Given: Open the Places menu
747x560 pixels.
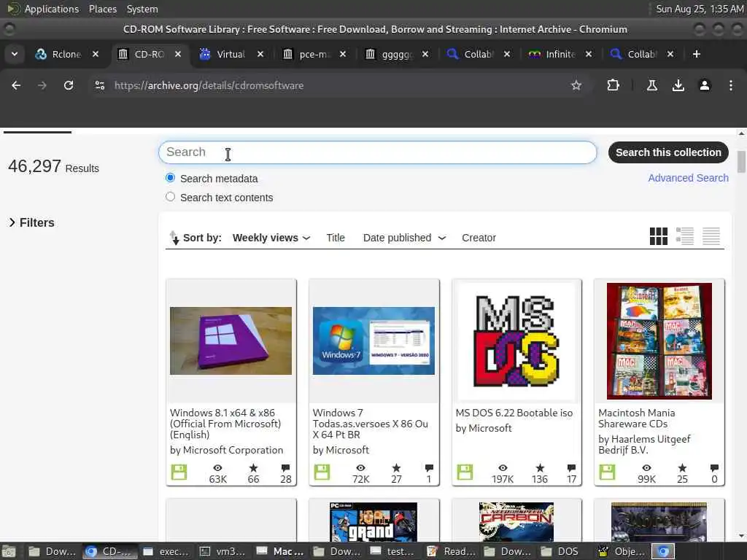Looking at the screenshot, I should 103,9.
